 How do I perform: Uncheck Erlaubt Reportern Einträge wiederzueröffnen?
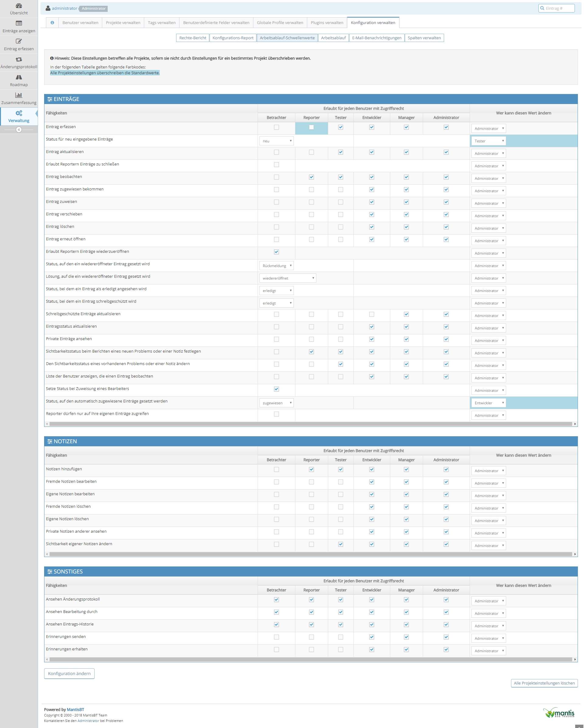point(276,252)
